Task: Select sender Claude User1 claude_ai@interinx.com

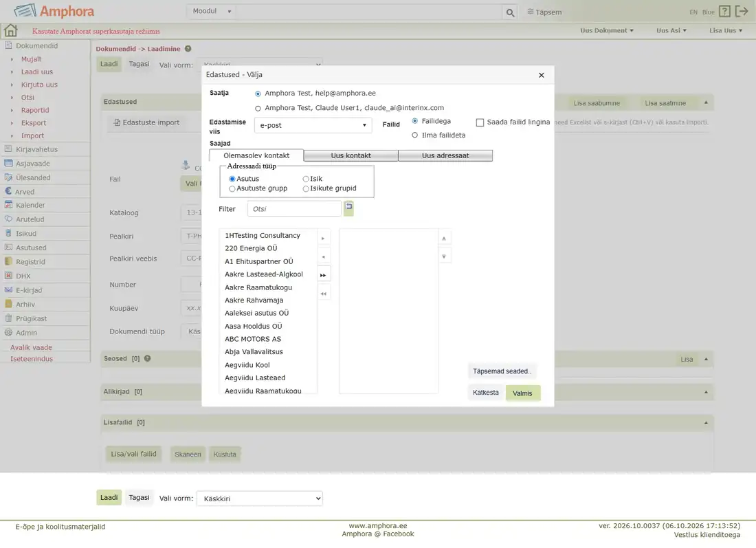Action: 258,108
